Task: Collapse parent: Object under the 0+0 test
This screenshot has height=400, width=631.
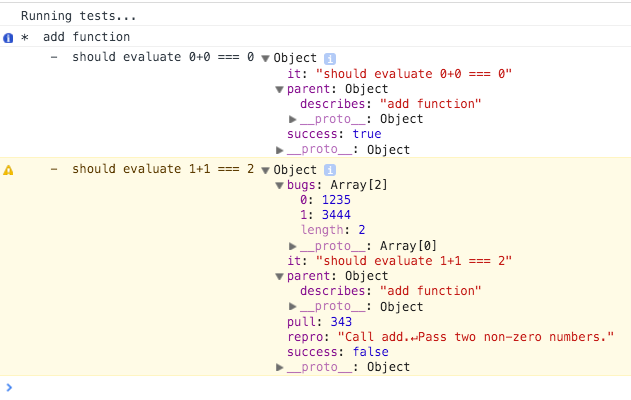Action: pyautogui.click(x=279, y=89)
